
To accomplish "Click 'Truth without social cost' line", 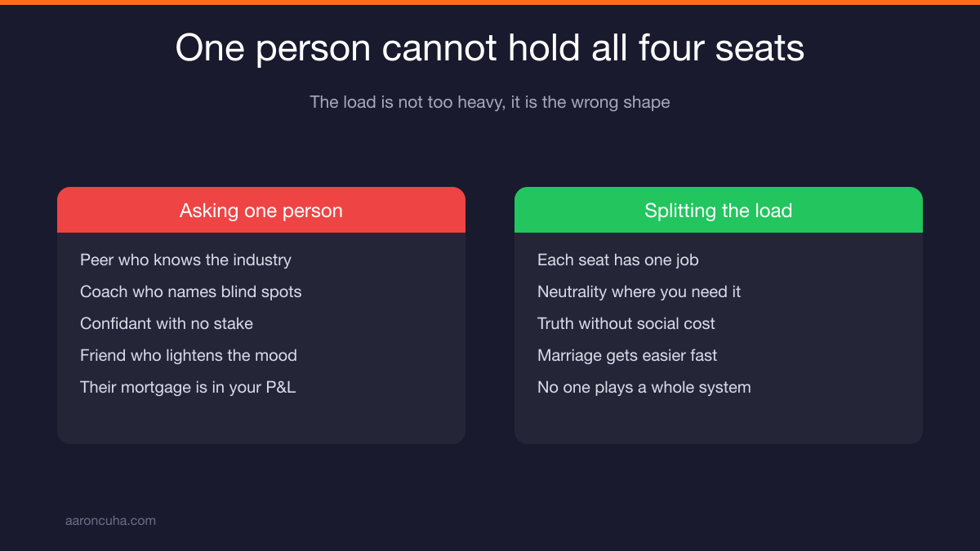I will [626, 323].
